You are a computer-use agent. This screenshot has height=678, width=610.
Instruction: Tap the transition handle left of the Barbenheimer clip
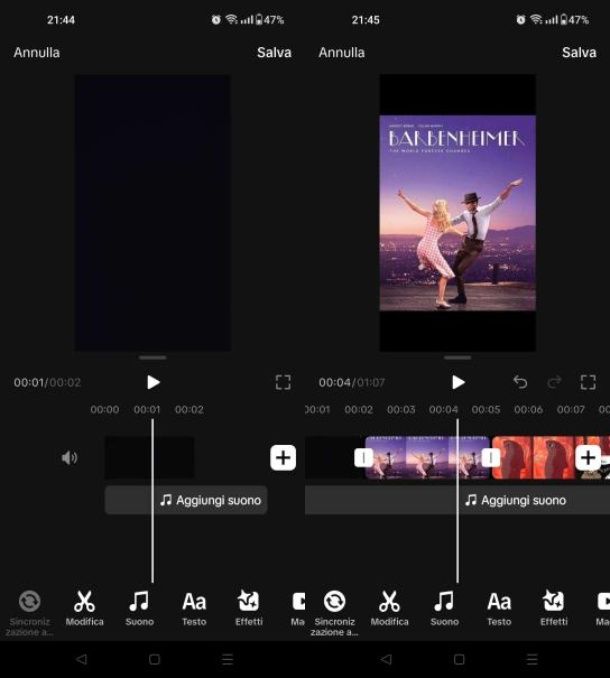point(364,457)
